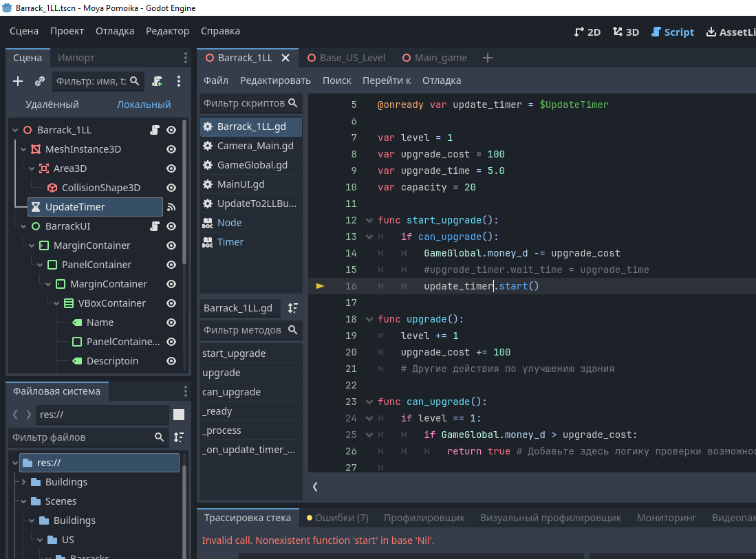Screen dimensions: 756x559
Task: Open the Ошибки (7) errors panel
Action: (338, 518)
